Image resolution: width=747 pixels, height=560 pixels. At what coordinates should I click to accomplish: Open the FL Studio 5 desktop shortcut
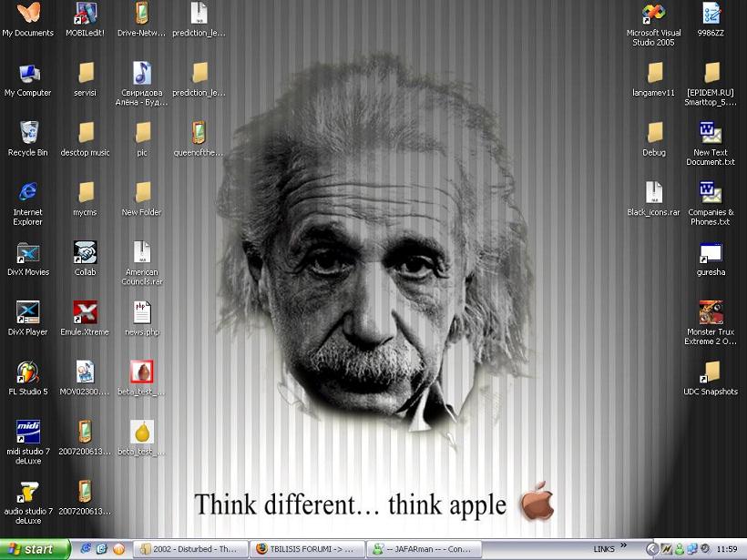28,372
